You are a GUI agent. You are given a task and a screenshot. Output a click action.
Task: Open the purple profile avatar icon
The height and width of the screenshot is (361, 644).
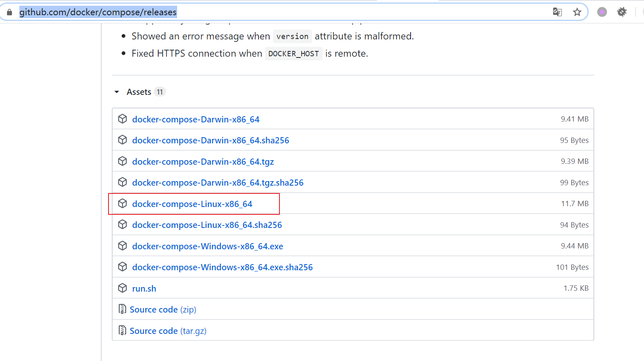[x=602, y=12]
